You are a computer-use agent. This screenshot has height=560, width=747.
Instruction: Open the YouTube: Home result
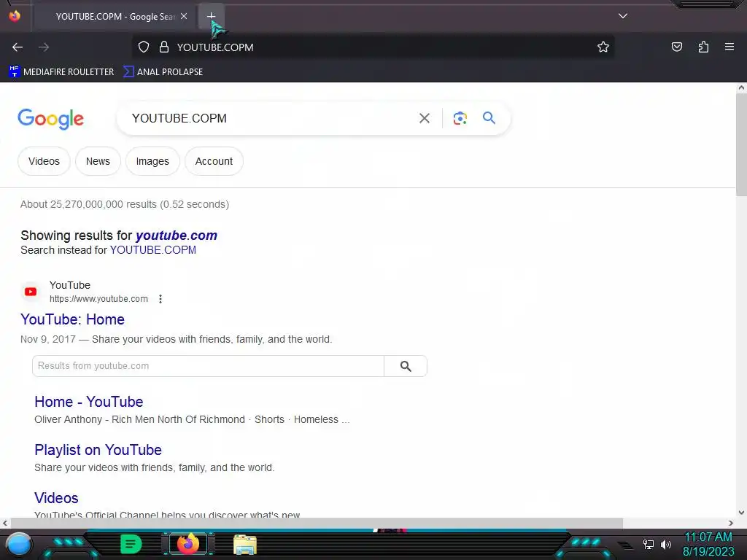tap(72, 319)
